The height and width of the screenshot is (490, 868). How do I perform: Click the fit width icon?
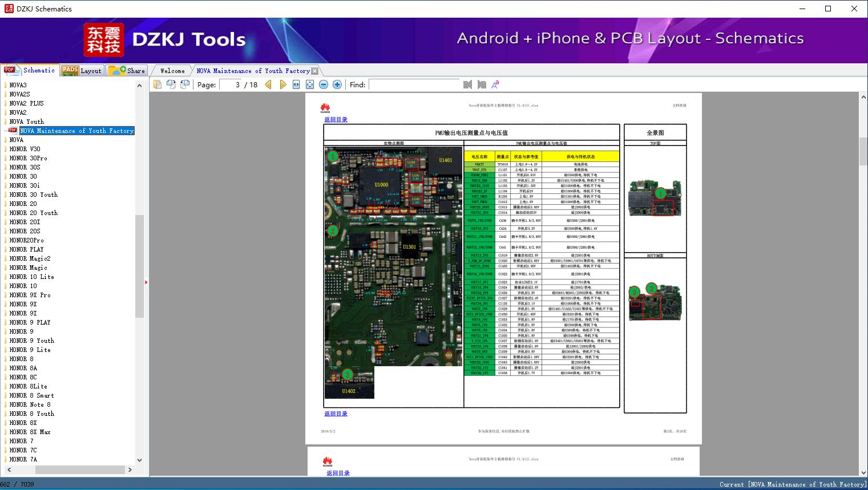click(296, 84)
